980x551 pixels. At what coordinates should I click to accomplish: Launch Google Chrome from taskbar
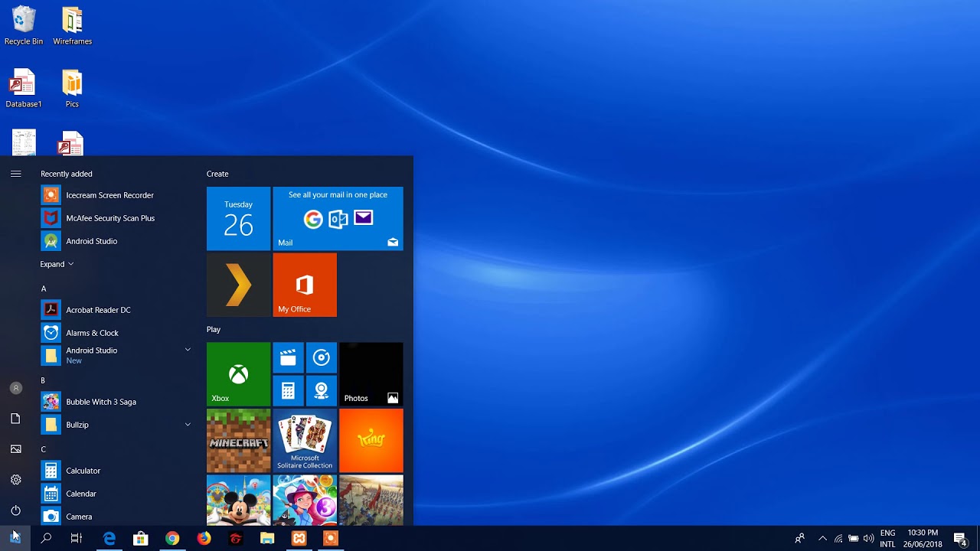point(172,539)
